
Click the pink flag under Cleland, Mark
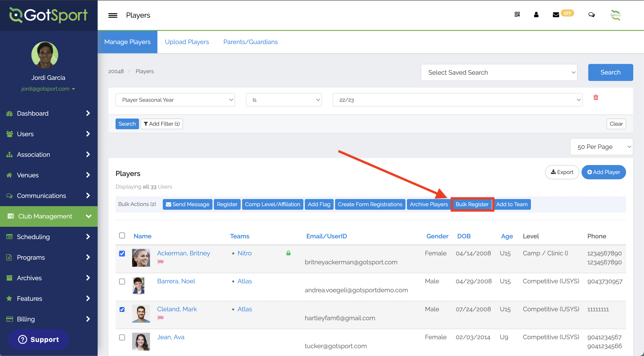(161, 318)
